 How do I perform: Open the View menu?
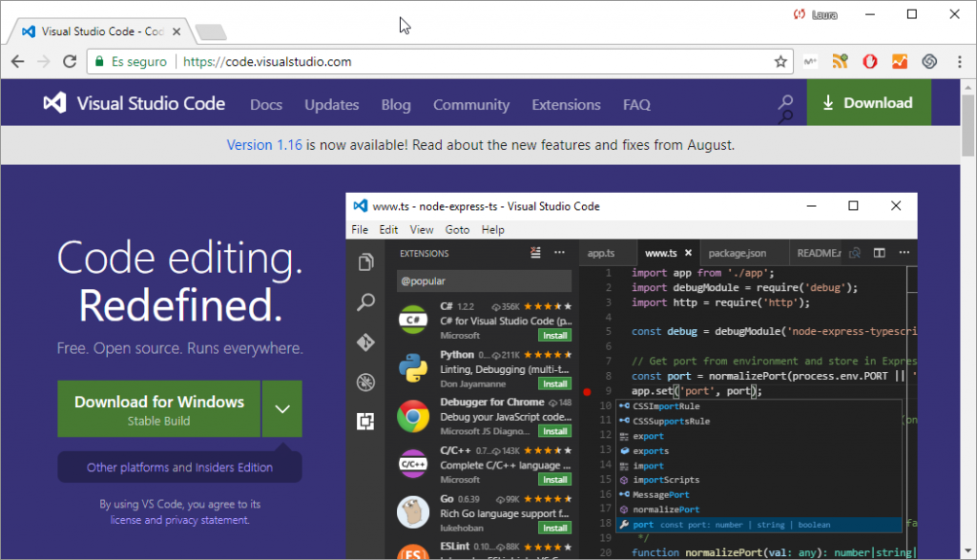421,230
